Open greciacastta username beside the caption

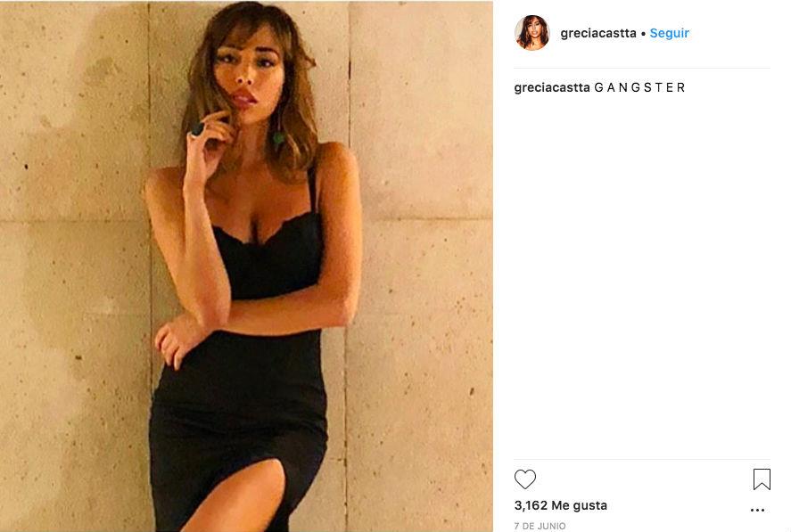pos(552,87)
